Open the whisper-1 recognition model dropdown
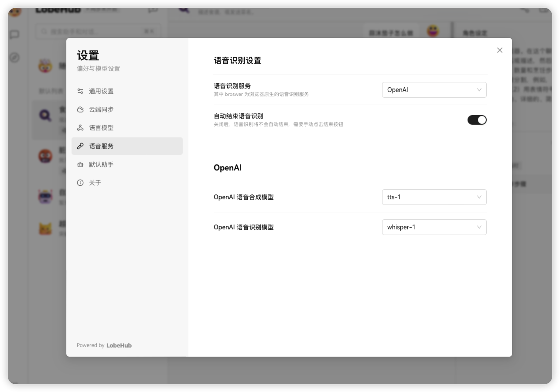The image size is (560, 392). [434, 227]
